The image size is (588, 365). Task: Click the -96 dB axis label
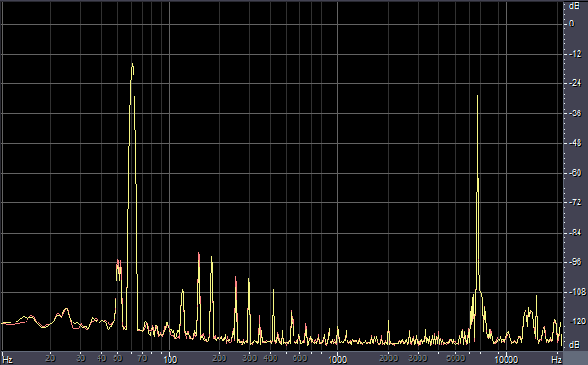(x=575, y=262)
